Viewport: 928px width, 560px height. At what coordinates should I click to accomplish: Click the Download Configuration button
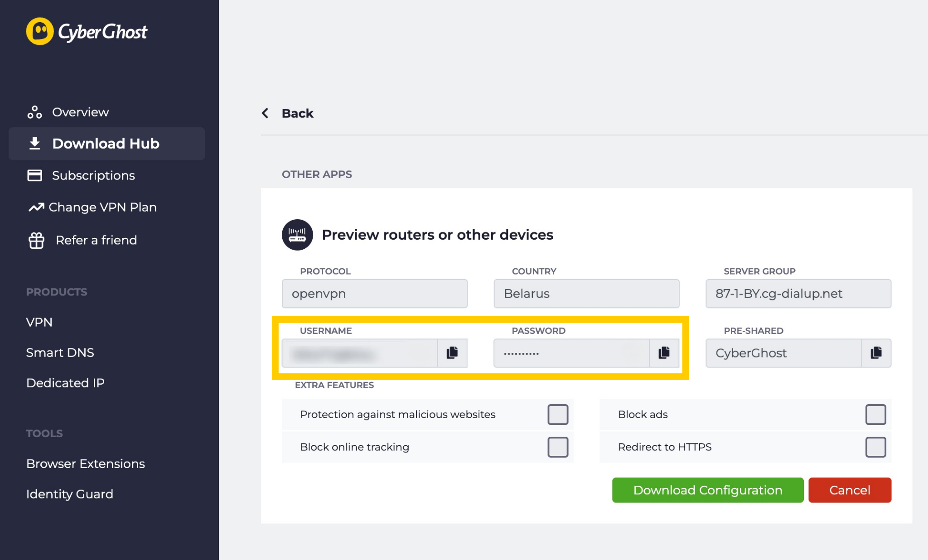pyautogui.click(x=708, y=490)
